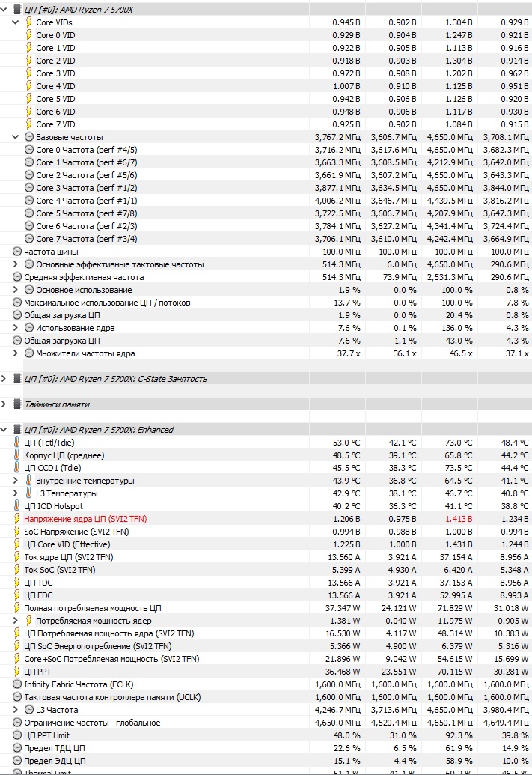Click the clock icon beside Базовые частоты
This screenshot has height=775, width=532.
[29, 137]
